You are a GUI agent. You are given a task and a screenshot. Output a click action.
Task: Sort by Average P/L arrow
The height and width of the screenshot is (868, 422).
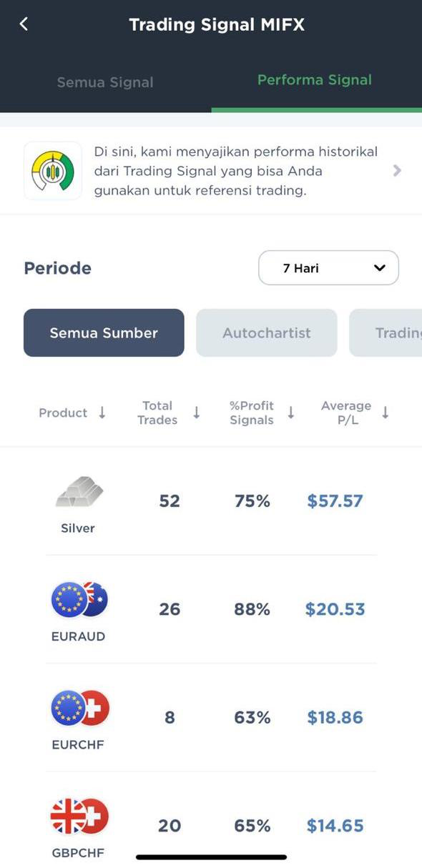point(386,413)
